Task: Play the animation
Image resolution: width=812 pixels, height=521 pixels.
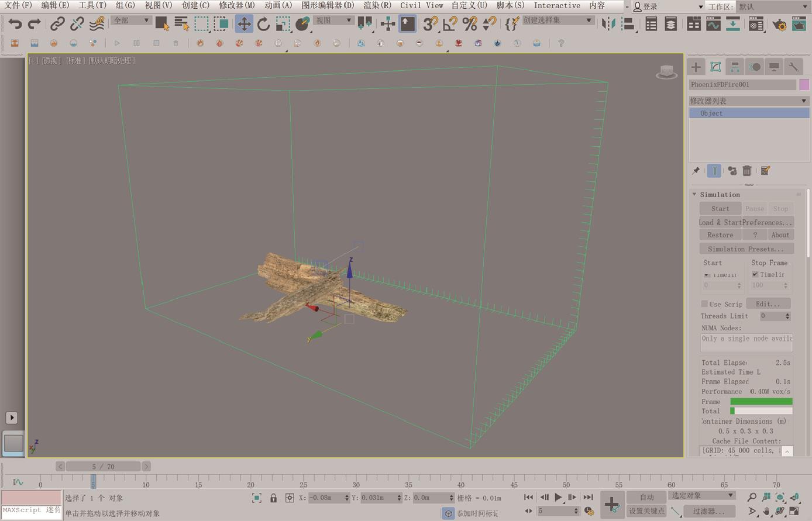Action: point(558,498)
